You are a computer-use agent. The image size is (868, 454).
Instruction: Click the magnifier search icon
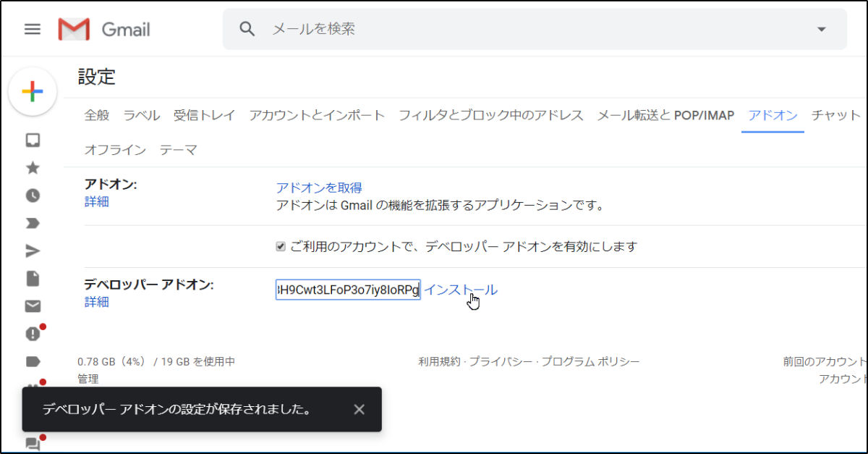(248, 29)
